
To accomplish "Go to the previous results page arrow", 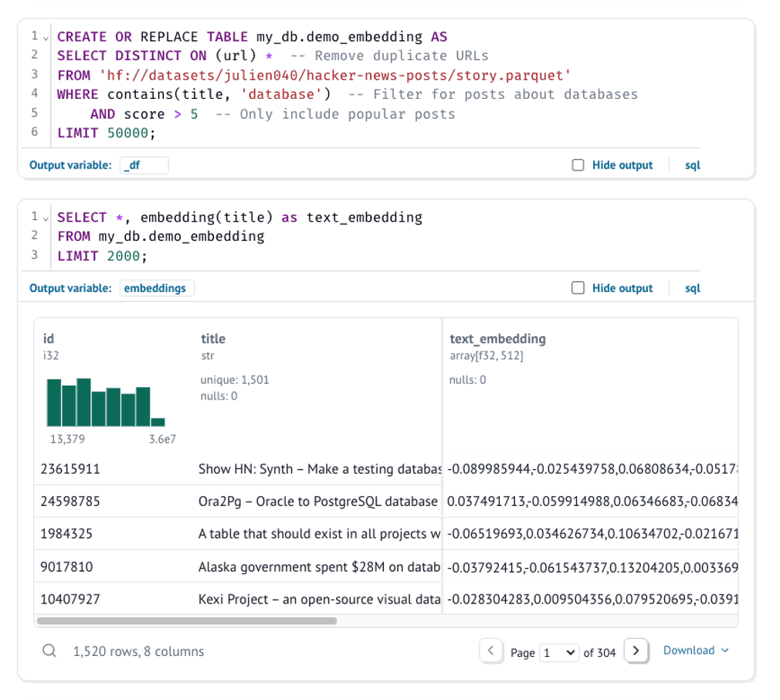I will coord(492,651).
